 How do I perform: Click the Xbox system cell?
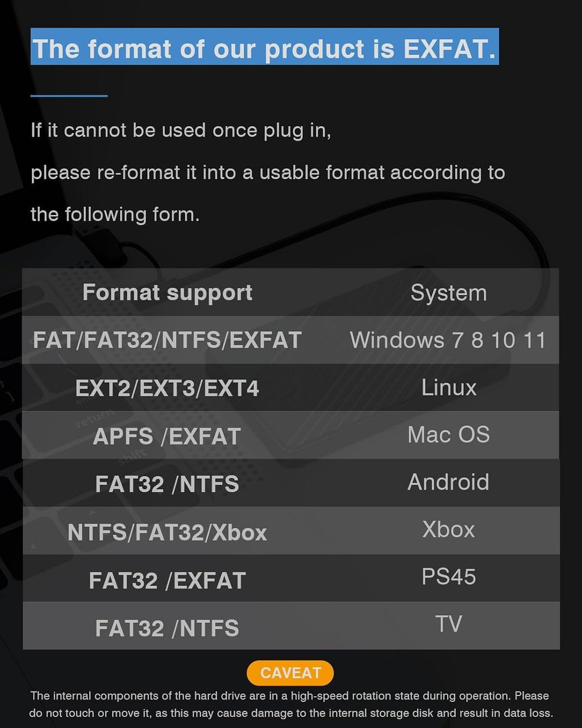click(x=448, y=530)
